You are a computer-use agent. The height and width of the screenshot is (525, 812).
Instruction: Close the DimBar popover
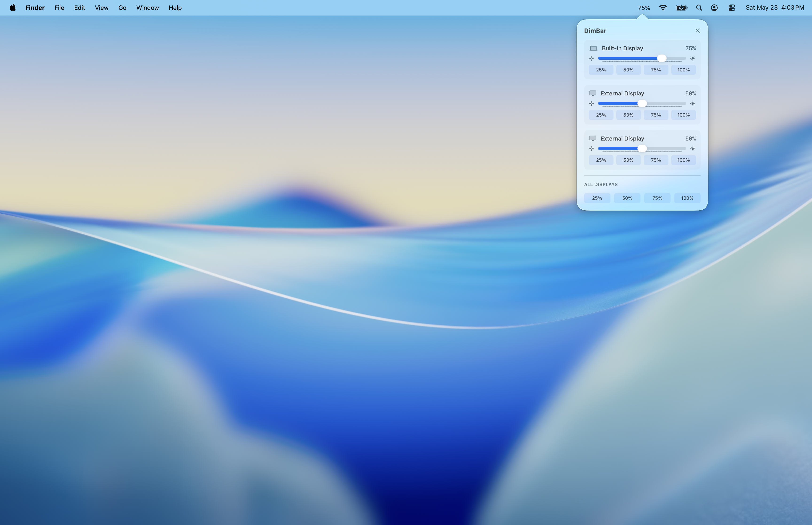click(698, 31)
